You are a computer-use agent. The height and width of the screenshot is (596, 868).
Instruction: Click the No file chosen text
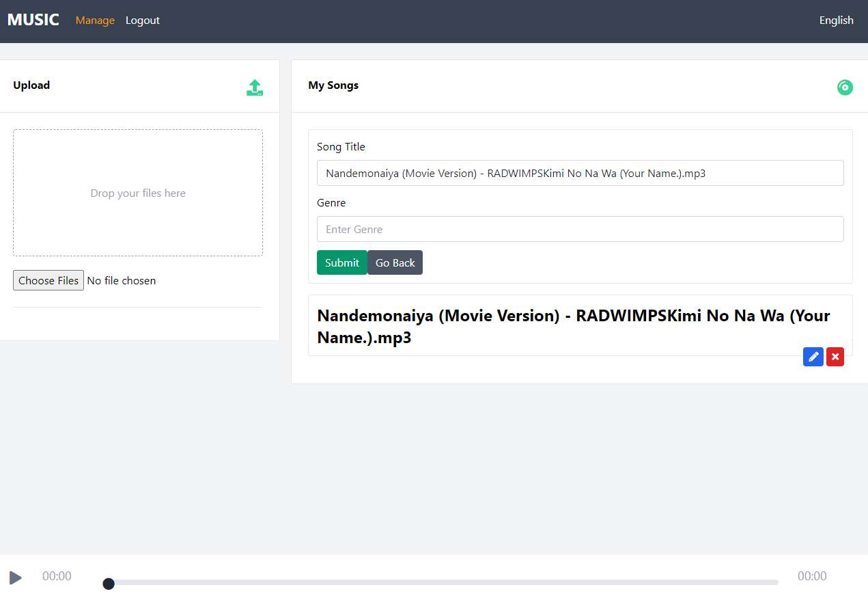[122, 281]
